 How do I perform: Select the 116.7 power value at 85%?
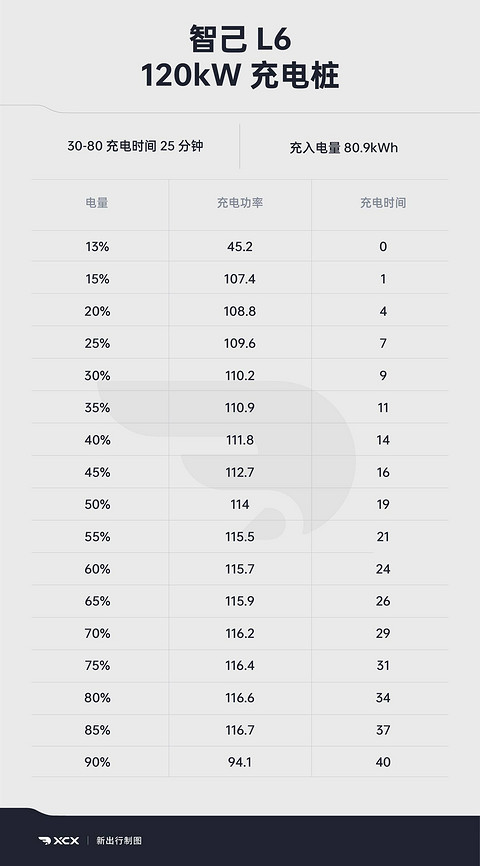click(x=240, y=730)
